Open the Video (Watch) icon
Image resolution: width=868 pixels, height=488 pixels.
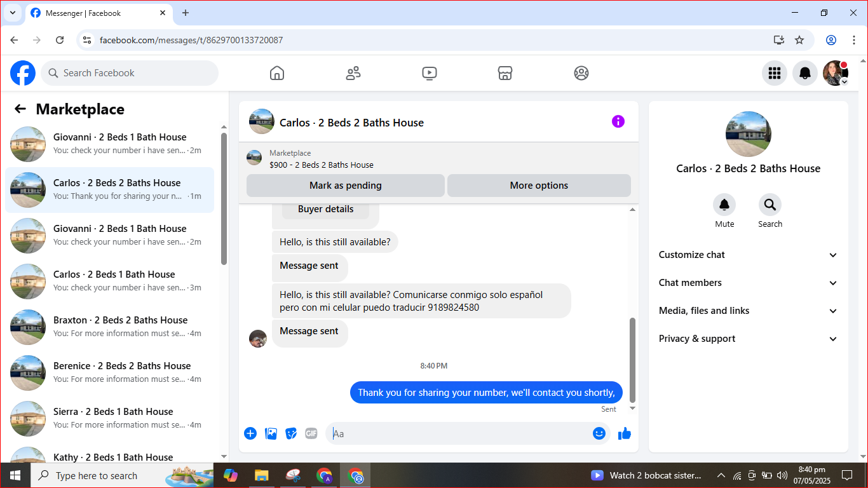[x=430, y=73]
